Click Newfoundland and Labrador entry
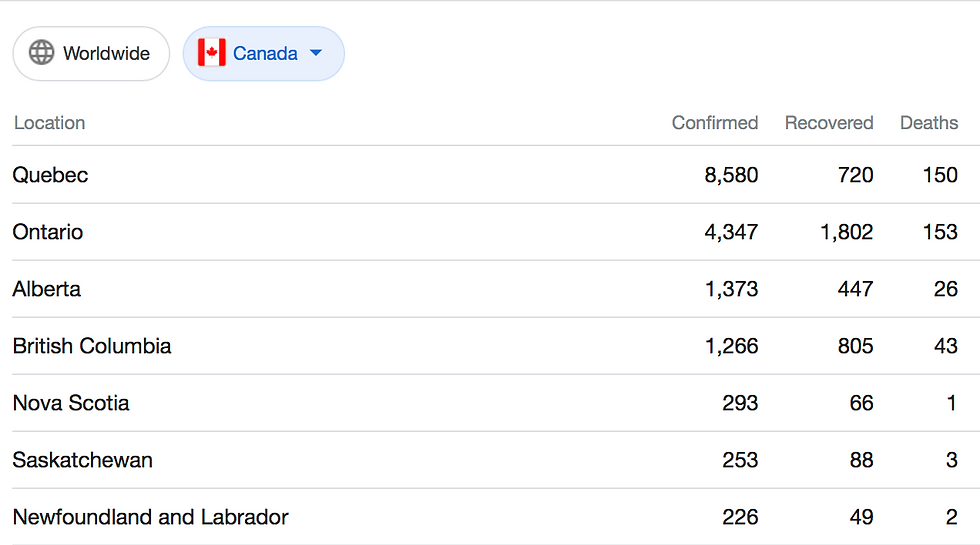980x545 pixels. (x=150, y=517)
